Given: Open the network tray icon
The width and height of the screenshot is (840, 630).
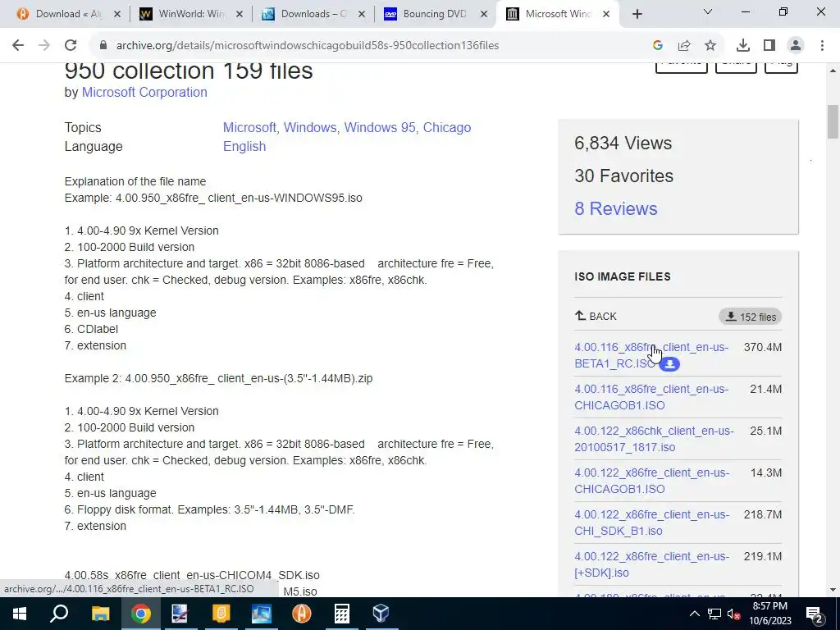Looking at the screenshot, I should [x=714, y=614].
